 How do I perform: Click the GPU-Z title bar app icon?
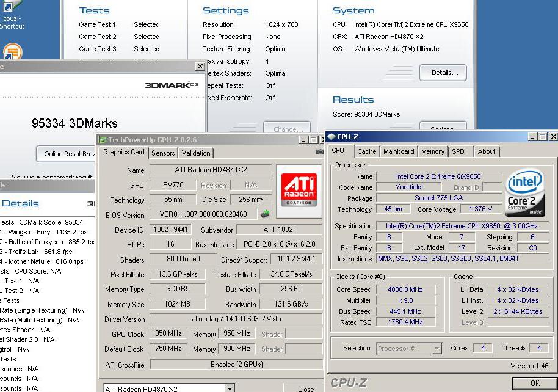coord(103,140)
